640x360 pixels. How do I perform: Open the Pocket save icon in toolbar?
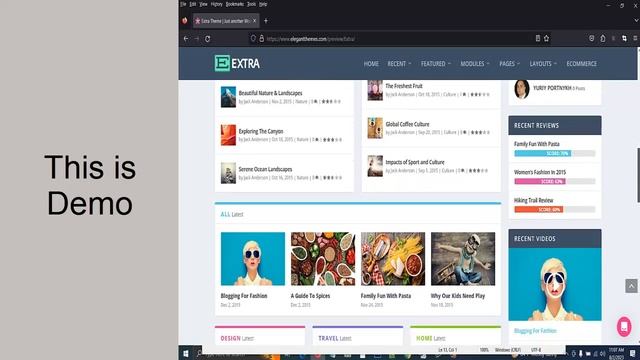(x=591, y=38)
